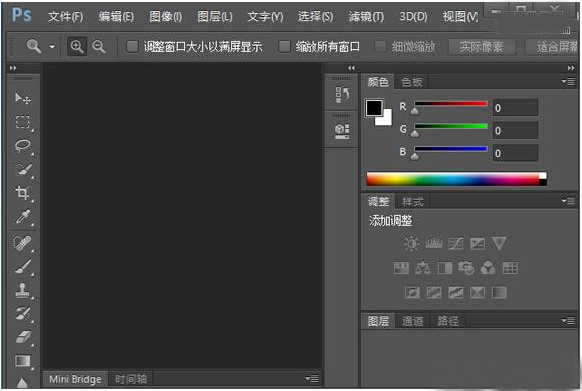
Task: Open the Mini Bridge panel flyout menu
Action: (x=312, y=378)
